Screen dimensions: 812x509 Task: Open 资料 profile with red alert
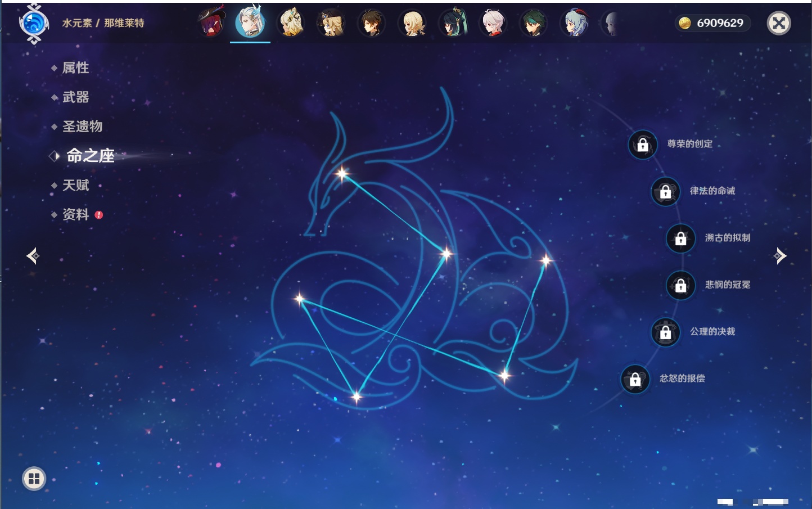coord(75,214)
